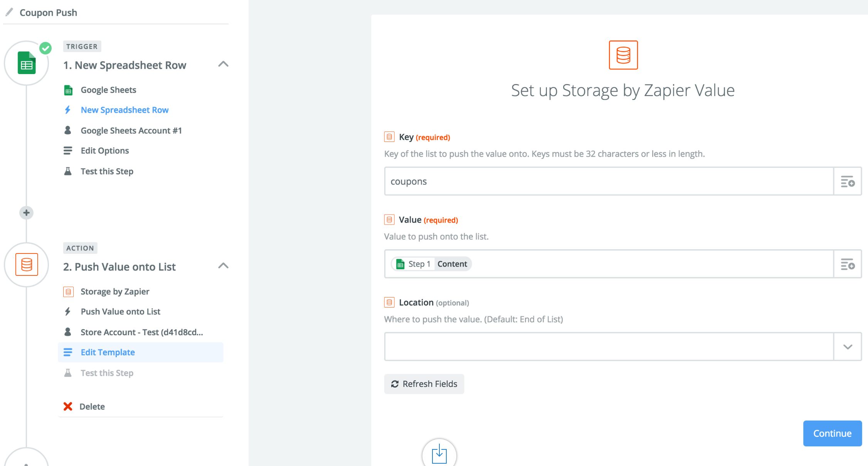Click the ACTION label badge
Image resolution: width=868 pixels, height=466 pixels.
click(x=80, y=248)
